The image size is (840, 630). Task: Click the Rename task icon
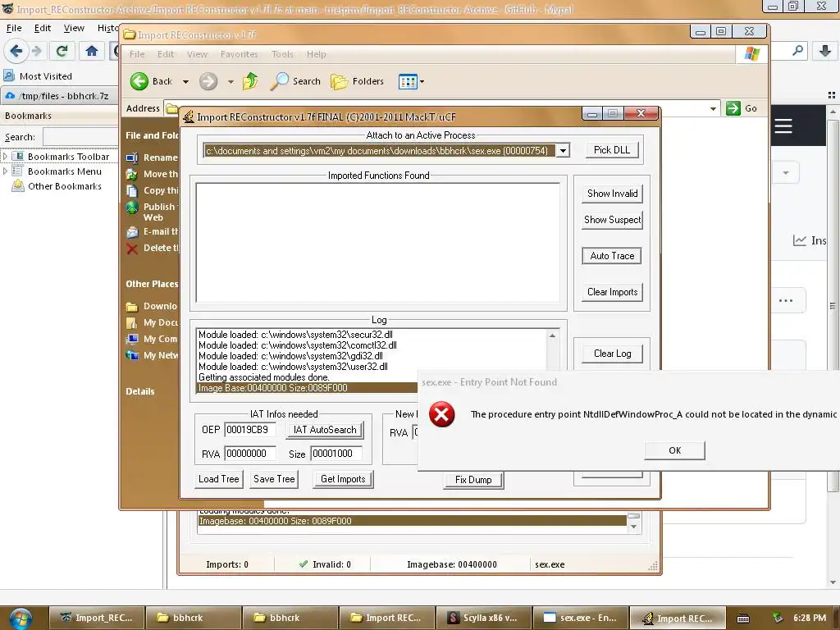point(132,157)
